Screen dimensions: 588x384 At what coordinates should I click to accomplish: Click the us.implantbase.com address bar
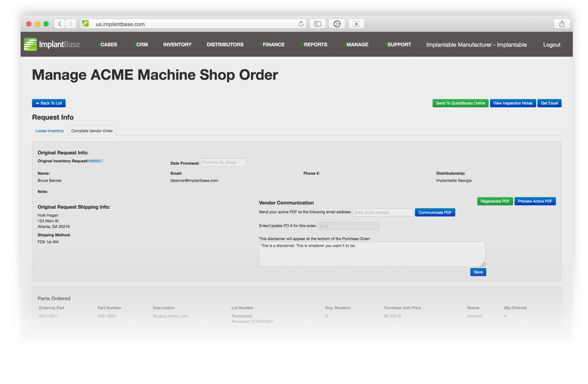click(x=194, y=24)
